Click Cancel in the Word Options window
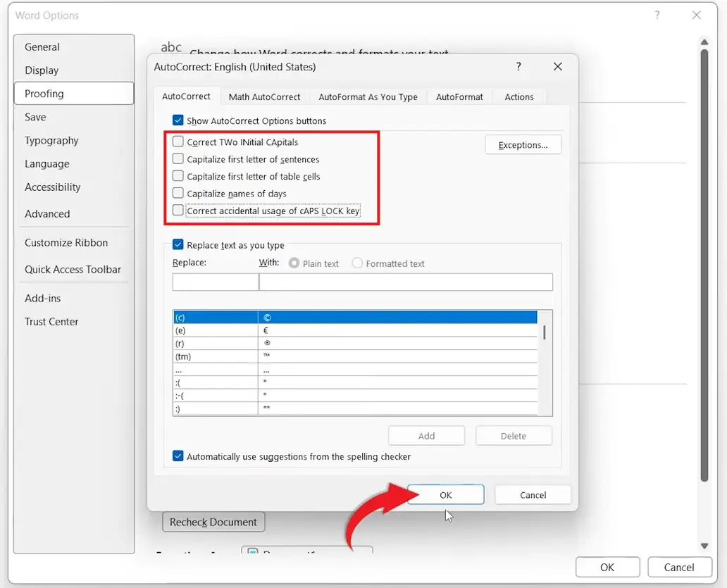The height and width of the screenshot is (588, 727). pos(679,567)
